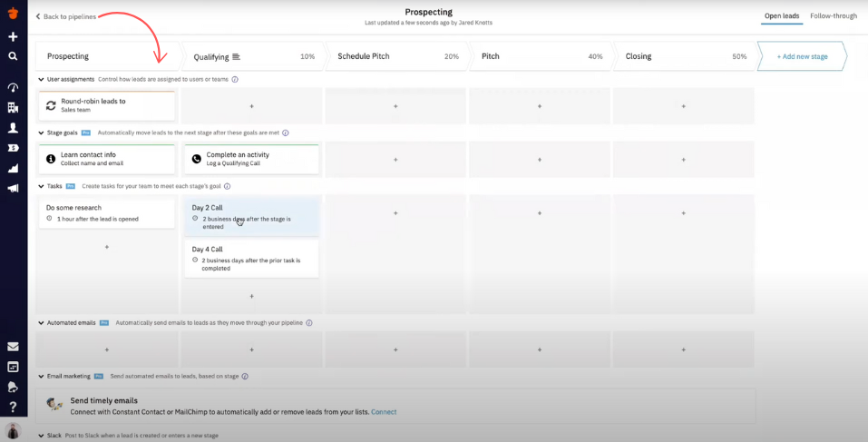
Task: Open Do some research task card
Action: (x=107, y=213)
